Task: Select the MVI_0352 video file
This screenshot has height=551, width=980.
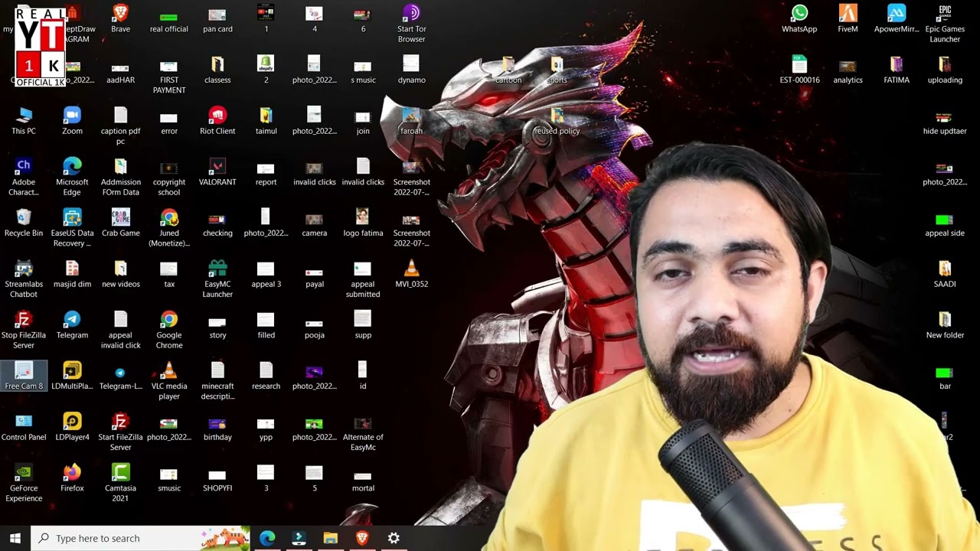Action: pos(411,274)
